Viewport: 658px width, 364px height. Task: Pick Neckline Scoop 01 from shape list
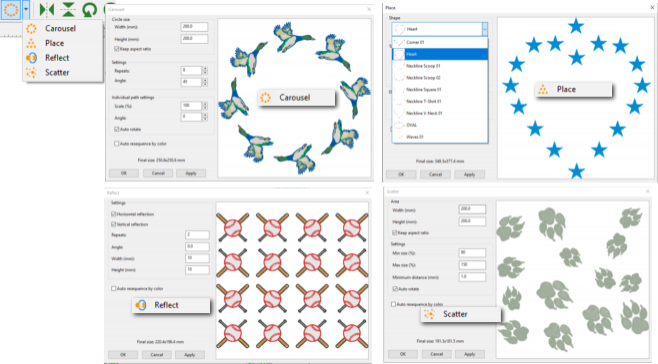[x=440, y=66]
